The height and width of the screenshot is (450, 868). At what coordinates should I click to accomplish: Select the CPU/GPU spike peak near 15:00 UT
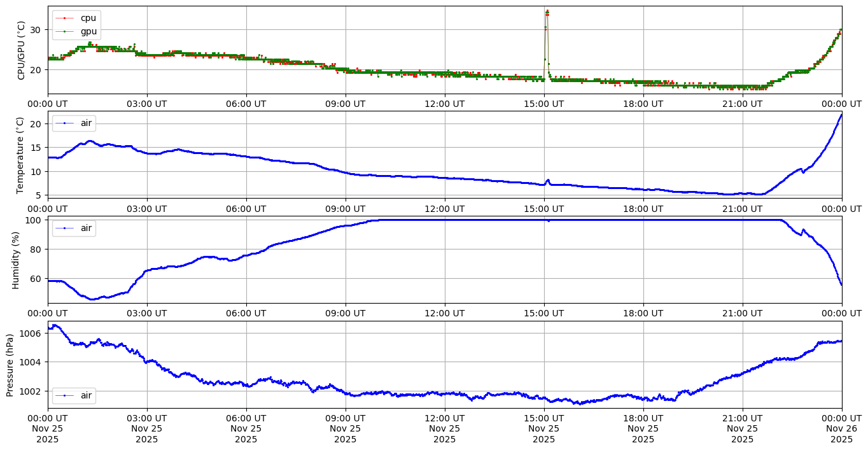point(547,11)
